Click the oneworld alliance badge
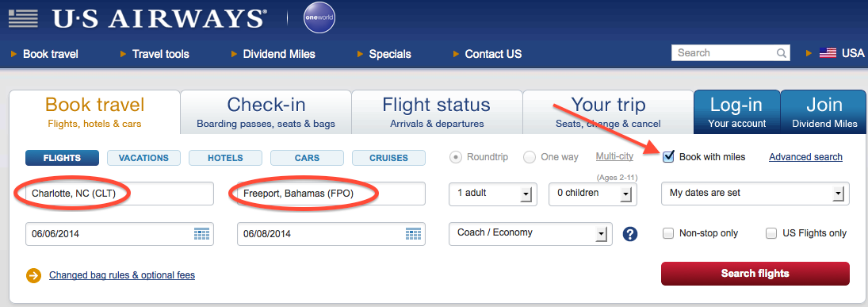This screenshot has width=868, height=307. pyautogui.click(x=319, y=17)
